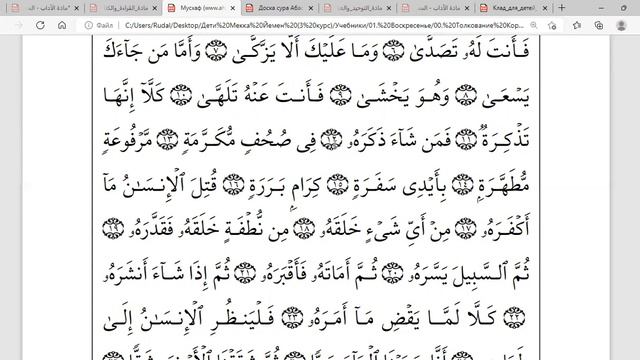The image size is (640, 360).
Task: Close the second مادة الأدب tab
Action: point(467,8)
